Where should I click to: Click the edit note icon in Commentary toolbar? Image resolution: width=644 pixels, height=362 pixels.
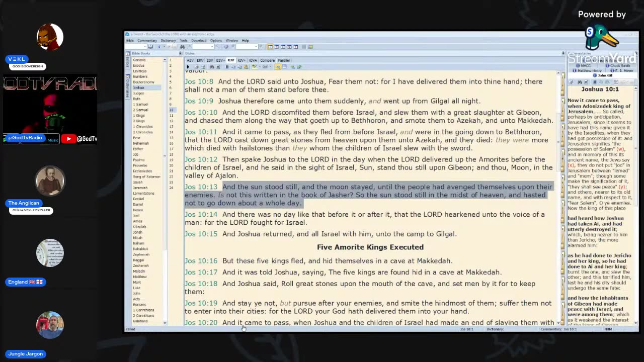pos(571,82)
